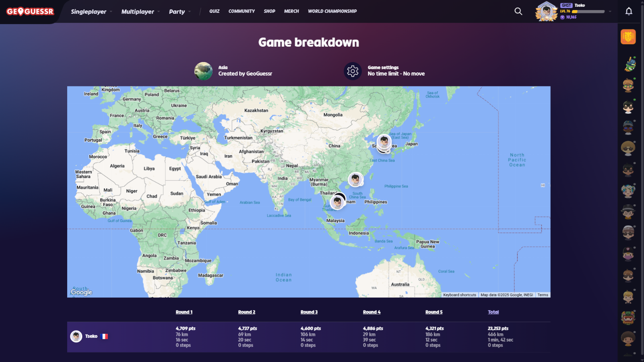The width and height of the screenshot is (644, 362).
Task: Click the level XP progress bar
Action: tap(588, 12)
